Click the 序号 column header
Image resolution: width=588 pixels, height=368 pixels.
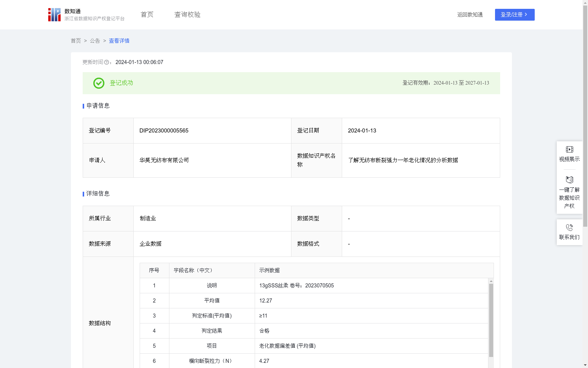(154, 270)
